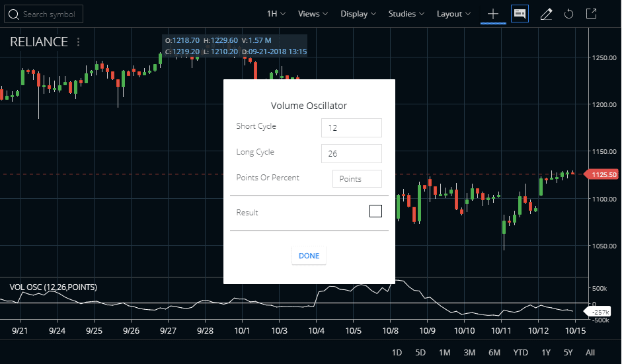Image resolution: width=622 pixels, height=364 pixels.
Task: Select the 1D range
Action: [397, 353]
